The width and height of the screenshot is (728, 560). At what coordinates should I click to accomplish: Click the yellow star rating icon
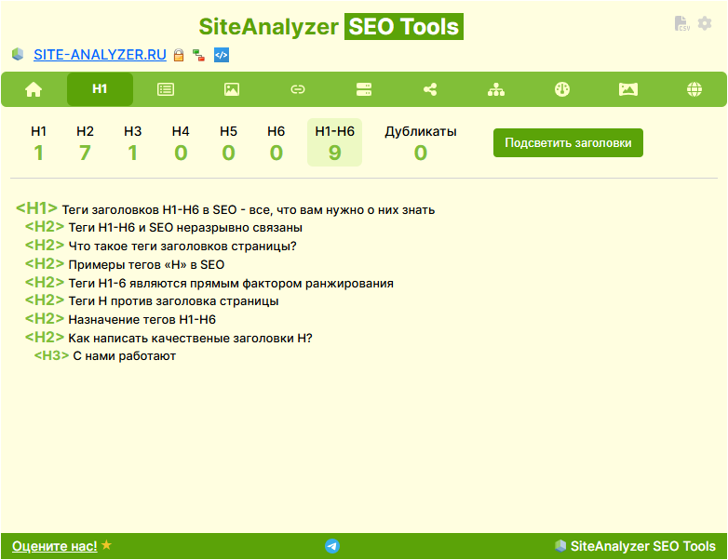(x=107, y=545)
